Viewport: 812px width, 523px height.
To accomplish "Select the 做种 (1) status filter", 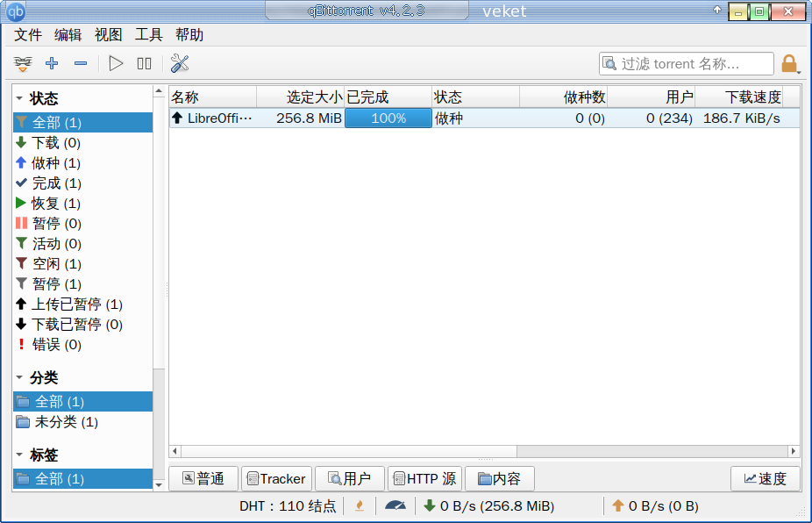I will pyautogui.click(x=82, y=162).
